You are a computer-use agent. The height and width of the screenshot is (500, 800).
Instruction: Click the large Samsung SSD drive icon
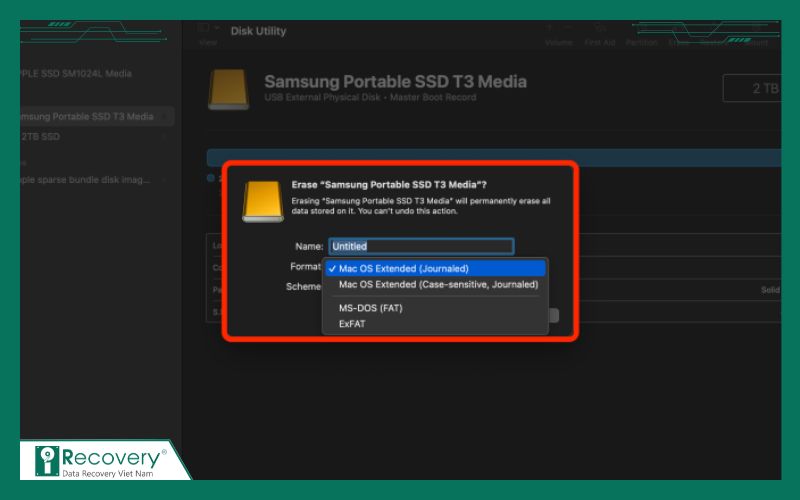tap(228, 90)
